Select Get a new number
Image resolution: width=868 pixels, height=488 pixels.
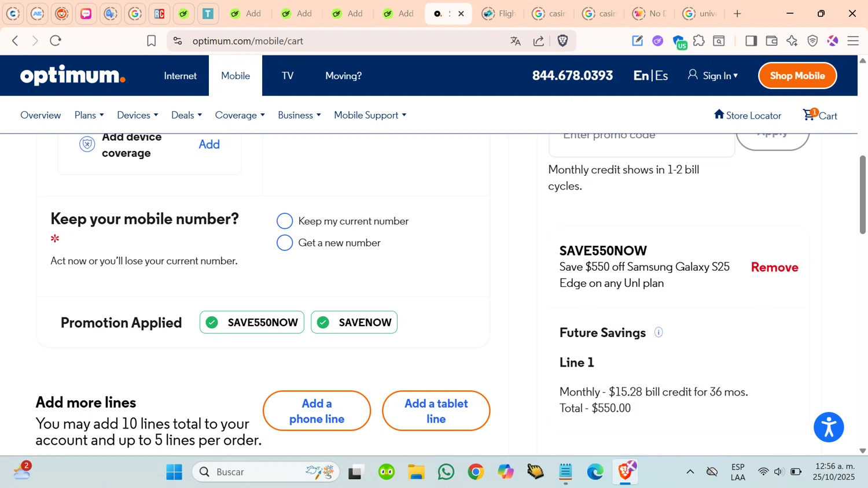[285, 243]
